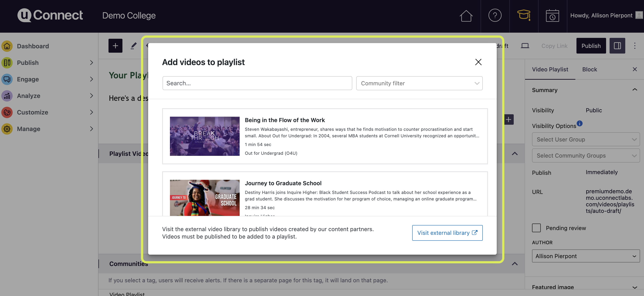Screen dimensions: 644x296
Task: Click the home icon in top bar
Action: click(466, 15)
